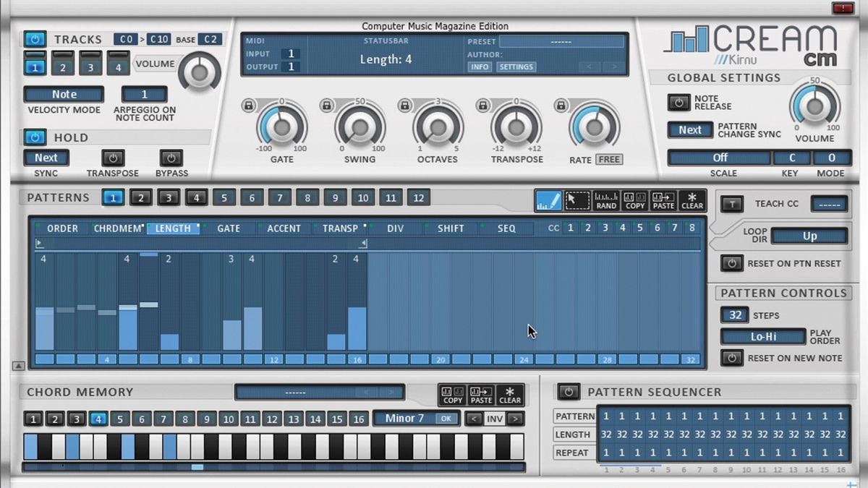Image resolution: width=868 pixels, height=488 pixels.
Task: Clear the current pattern
Action: tap(692, 200)
